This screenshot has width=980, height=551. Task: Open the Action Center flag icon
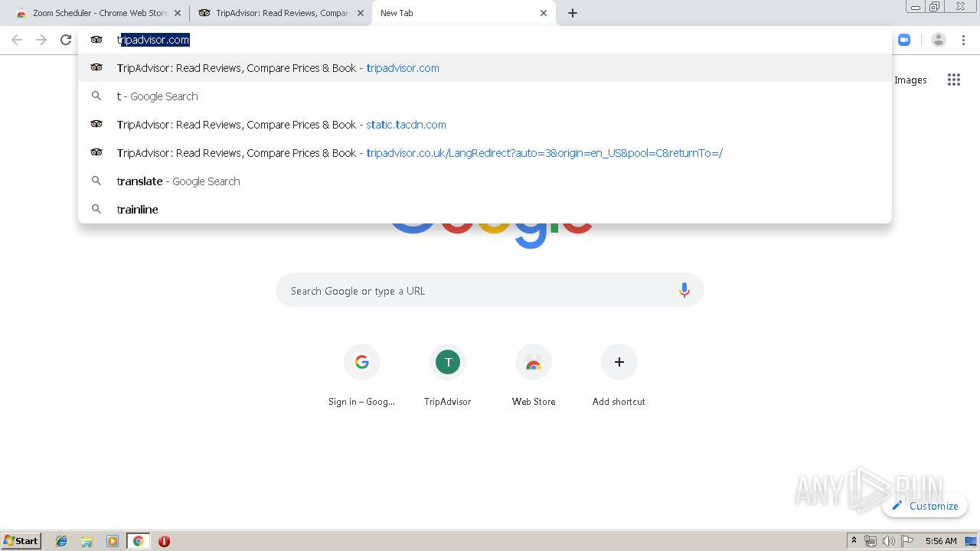(907, 541)
